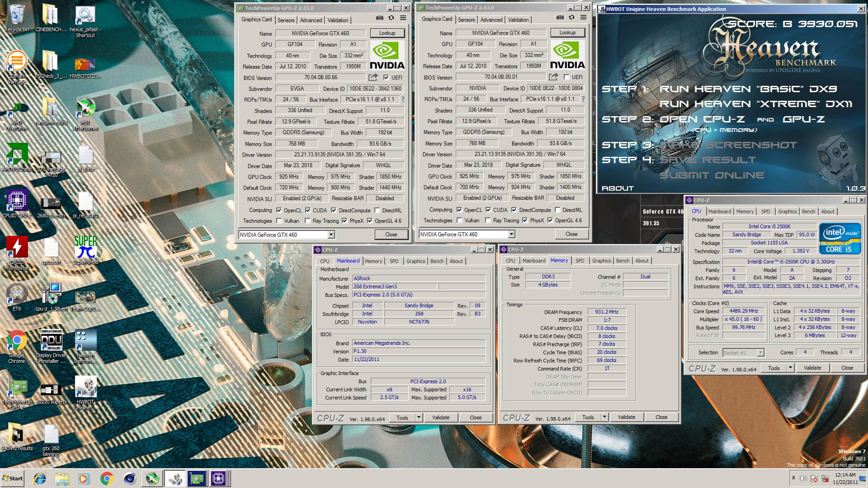The width and height of the screenshot is (868, 488).
Task: Open hamburger menu in left GPU-Z window
Action: coord(403,18)
